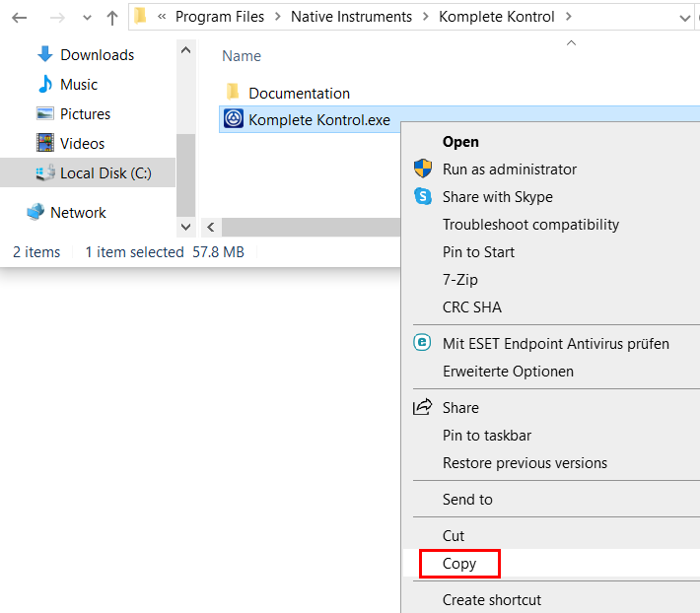Choose Pin to taskbar

pyautogui.click(x=487, y=436)
